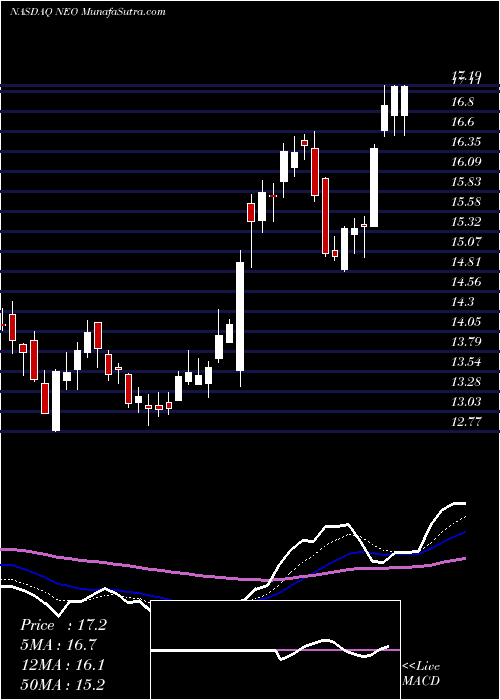The height and width of the screenshot is (700, 500).
Task: Click the 15.83 price axis label
Action: tap(466, 182)
